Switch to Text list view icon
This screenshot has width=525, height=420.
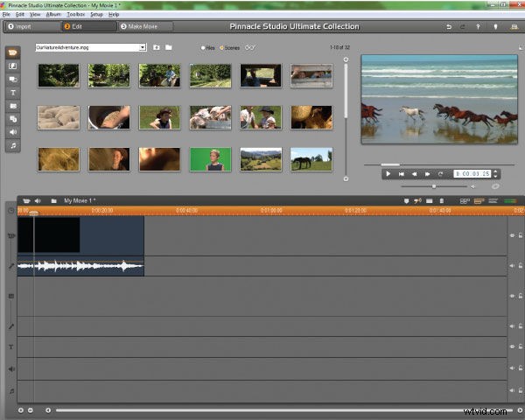tap(493, 201)
